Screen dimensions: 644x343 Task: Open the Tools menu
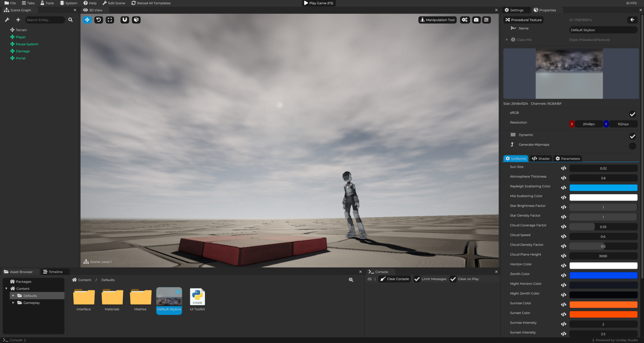(x=47, y=3)
